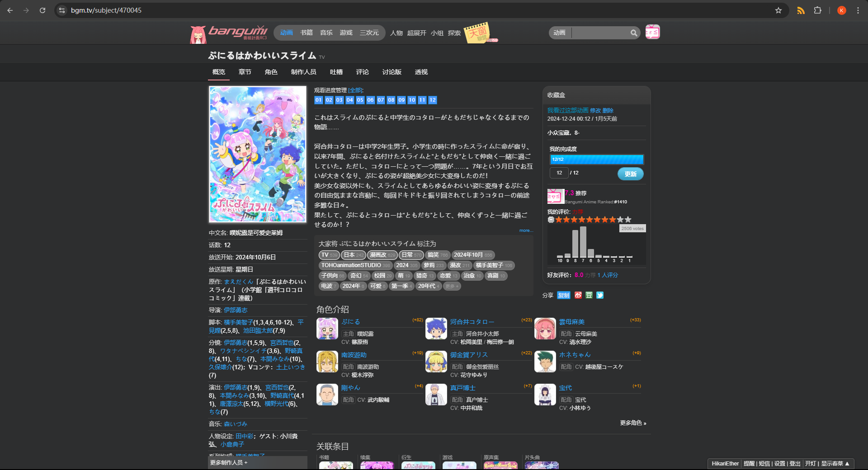Click the 更新 progress button
Image resolution: width=868 pixels, height=470 pixels.
click(631, 174)
